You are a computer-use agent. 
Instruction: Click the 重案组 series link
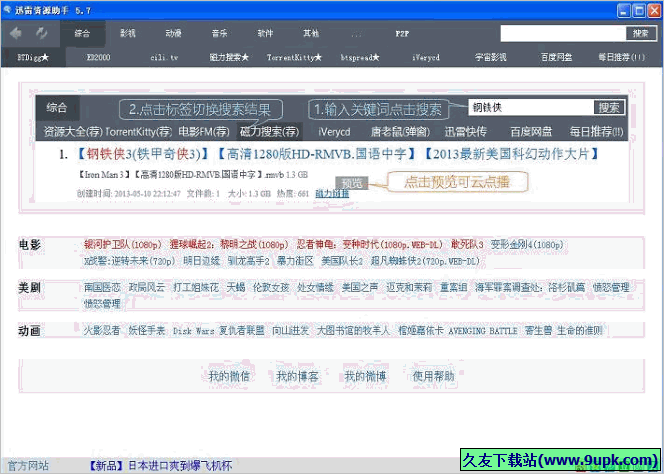click(454, 288)
